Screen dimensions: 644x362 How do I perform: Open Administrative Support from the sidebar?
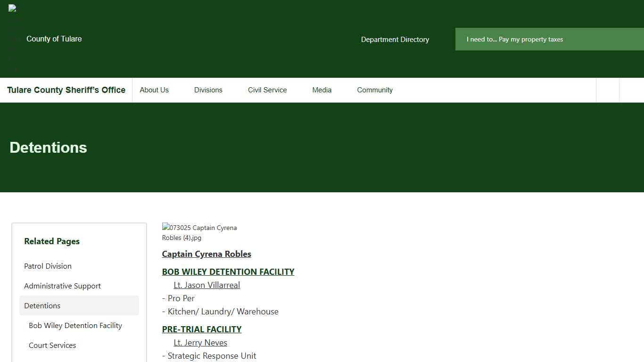click(x=62, y=286)
